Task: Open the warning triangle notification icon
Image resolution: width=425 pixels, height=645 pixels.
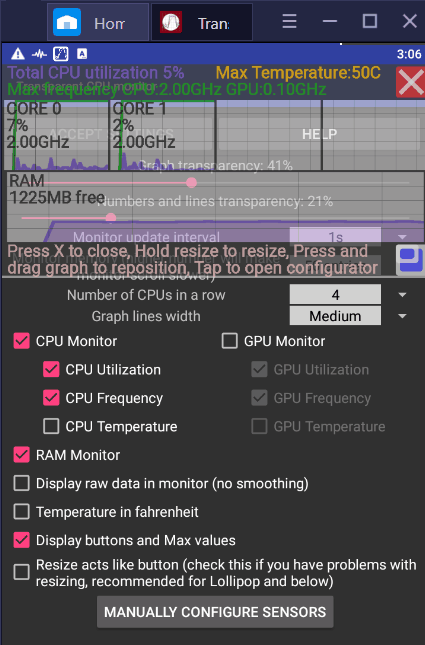Action: click(18, 54)
